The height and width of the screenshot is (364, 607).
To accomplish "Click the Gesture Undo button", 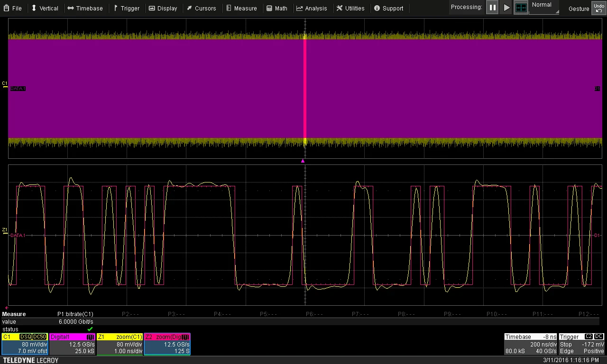I will [598, 8].
